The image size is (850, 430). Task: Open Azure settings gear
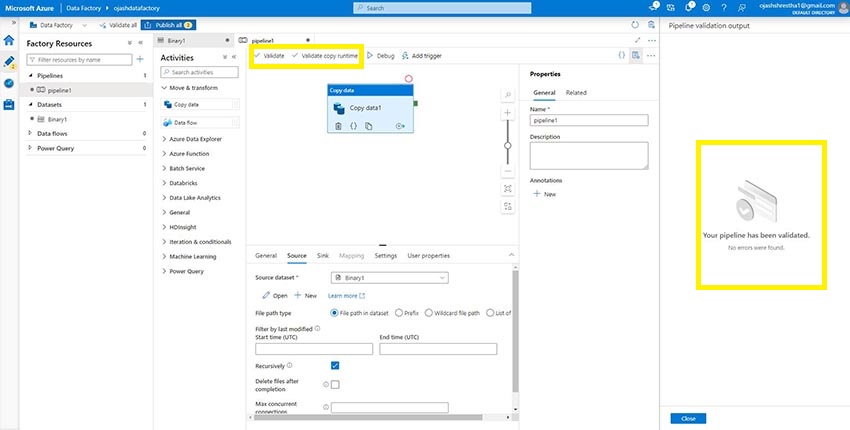[x=706, y=8]
